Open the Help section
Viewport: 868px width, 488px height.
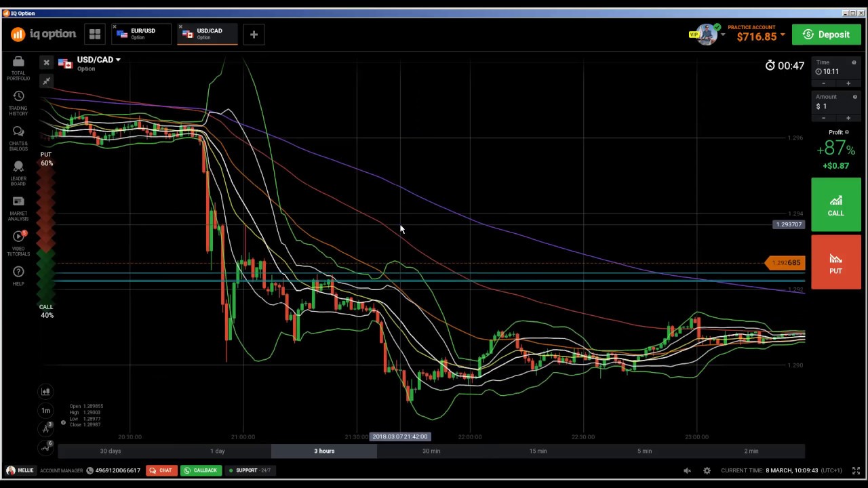tap(18, 276)
